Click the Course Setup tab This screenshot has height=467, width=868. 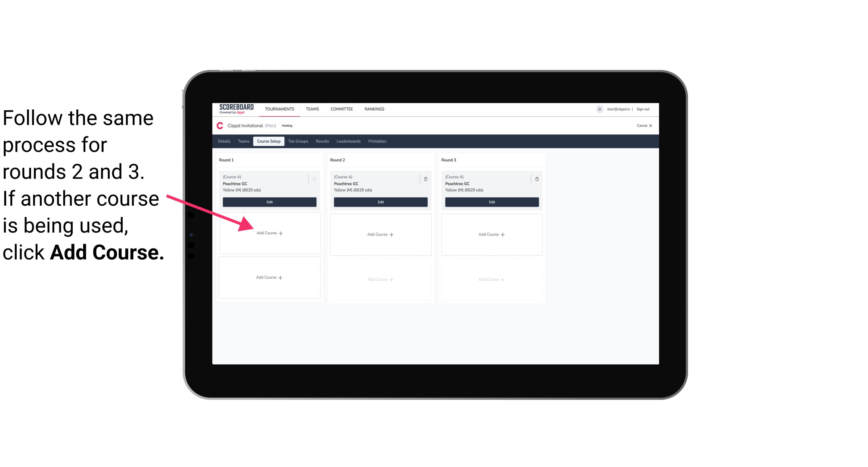[267, 141]
